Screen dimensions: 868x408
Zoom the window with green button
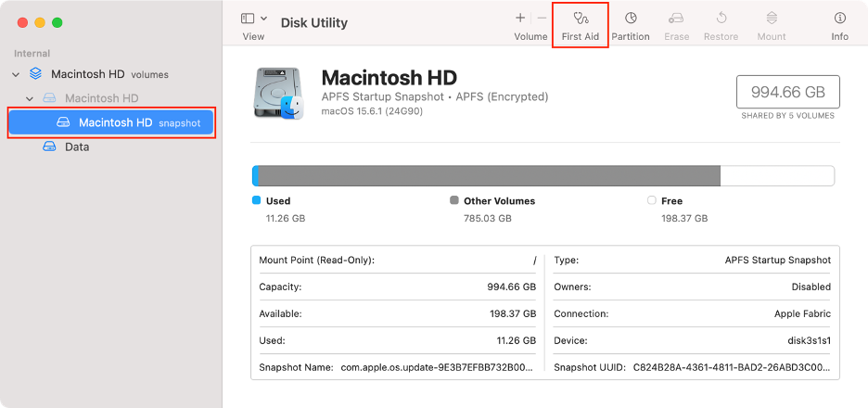point(57,22)
